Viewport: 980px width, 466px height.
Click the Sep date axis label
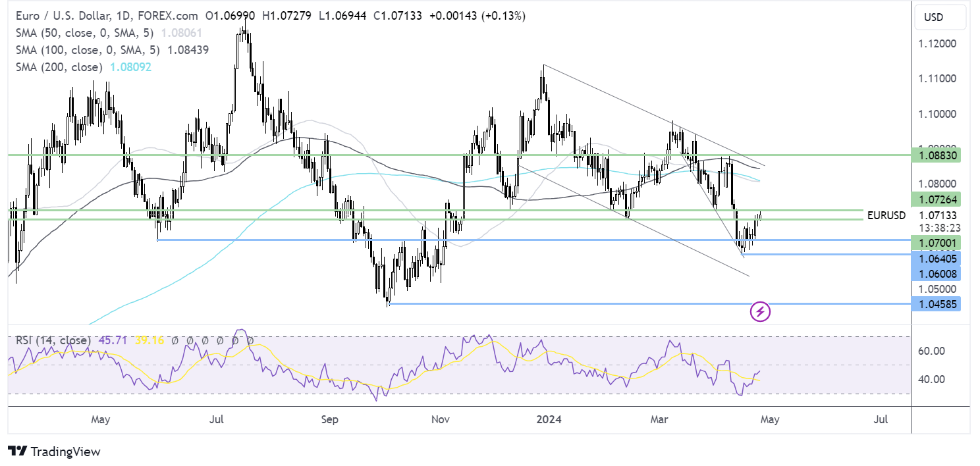tap(331, 419)
